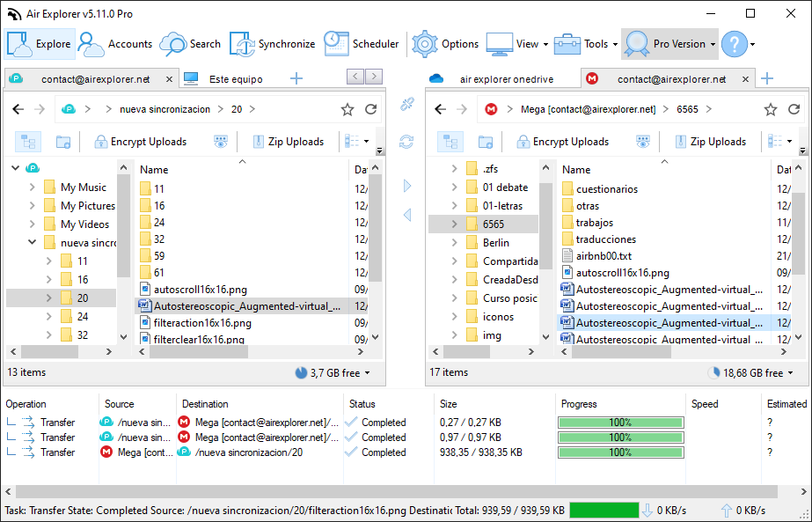The image size is (812, 522).
Task: Expand the Berlin folder in tree
Action: click(x=454, y=243)
